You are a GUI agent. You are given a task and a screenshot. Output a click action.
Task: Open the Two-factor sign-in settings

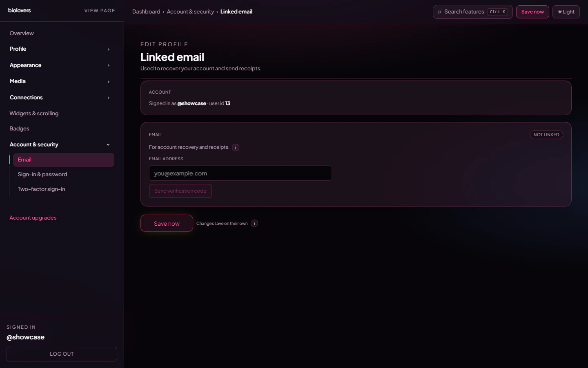41,189
